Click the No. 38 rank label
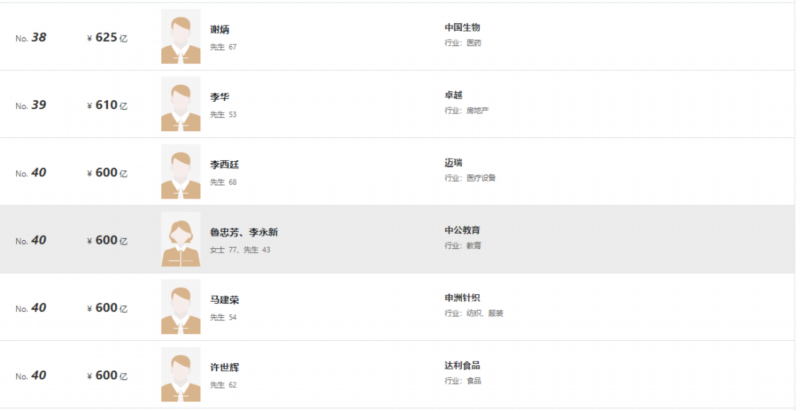Image resolution: width=800 pixels, height=411 pixels. coord(31,37)
